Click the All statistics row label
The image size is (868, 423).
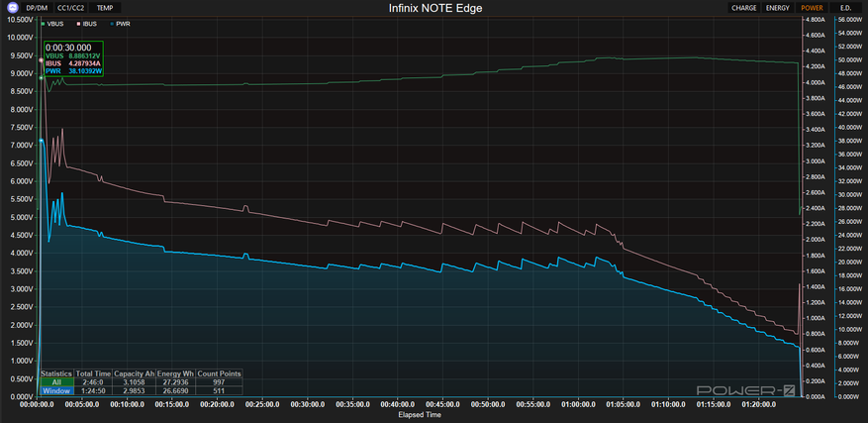(56, 382)
